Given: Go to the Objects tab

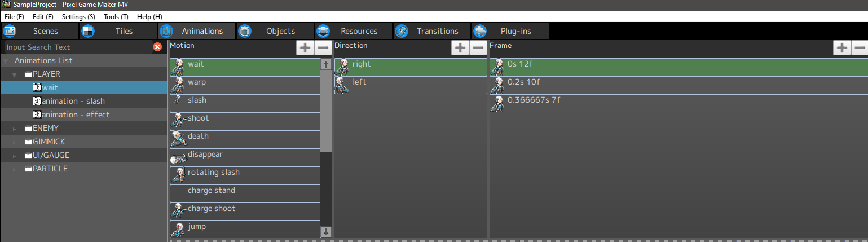Looking at the screenshot, I should 274,31.
